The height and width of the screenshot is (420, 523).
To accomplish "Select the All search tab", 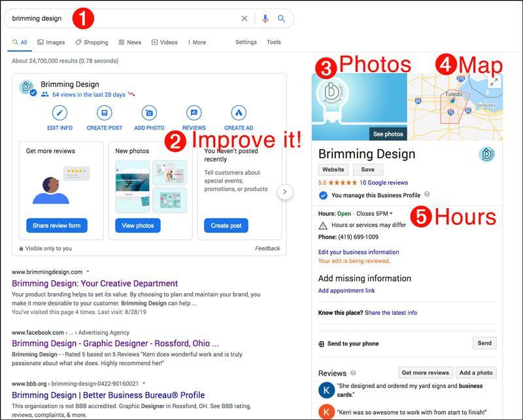I will pos(20,43).
